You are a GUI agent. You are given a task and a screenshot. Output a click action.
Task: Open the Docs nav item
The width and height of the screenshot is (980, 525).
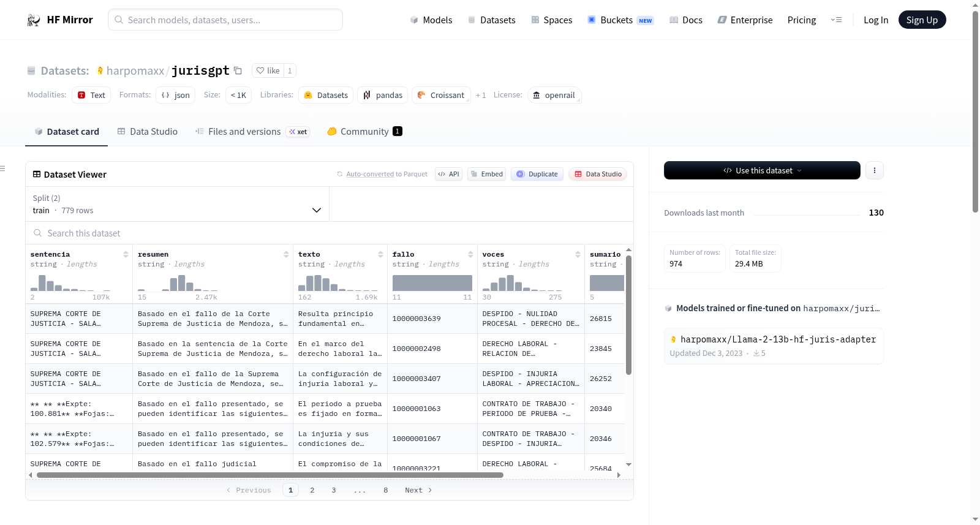[685, 20]
